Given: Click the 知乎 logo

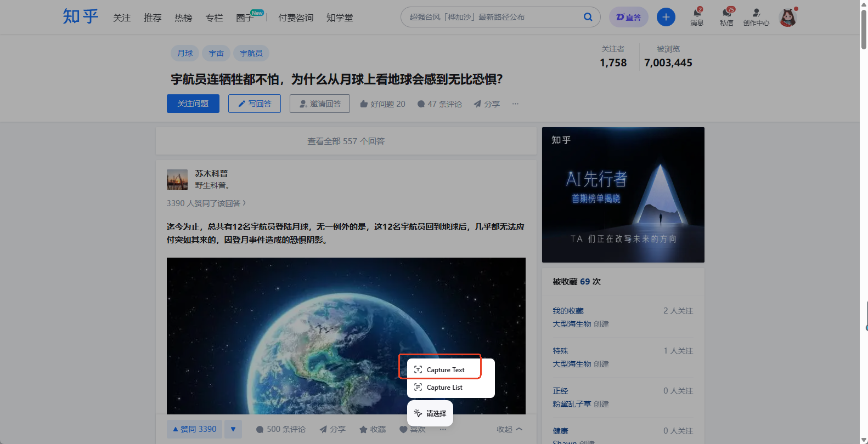Looking at the screenshot, I should (x=81, y=16).
